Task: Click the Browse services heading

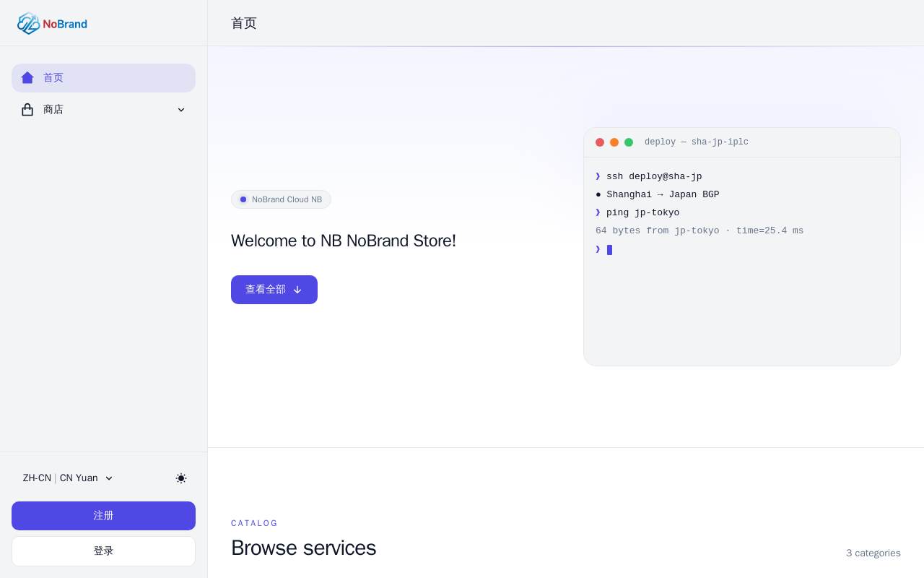Action: pyautogui.click(x=303, y=548)
